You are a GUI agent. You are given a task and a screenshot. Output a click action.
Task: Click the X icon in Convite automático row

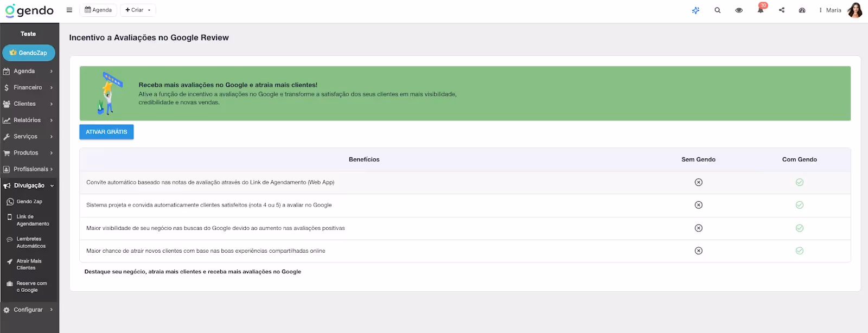[699, 182]
